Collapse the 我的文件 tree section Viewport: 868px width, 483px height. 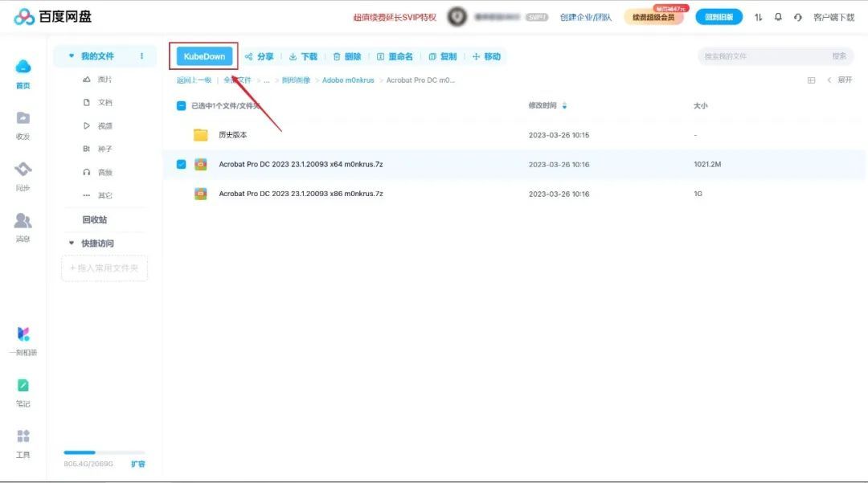[x=71, y=56]
